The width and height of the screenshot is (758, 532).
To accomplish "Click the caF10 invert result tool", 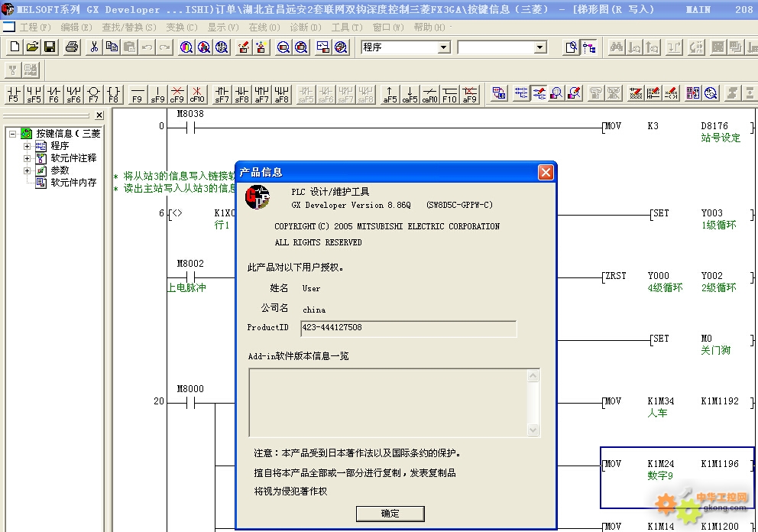I will [x=429, y=94].
